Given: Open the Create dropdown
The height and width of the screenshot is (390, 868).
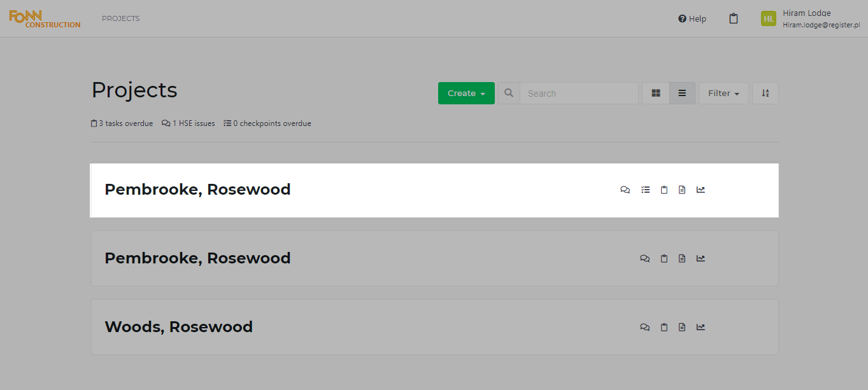Looking at the screenshot, I should (x=466, y=93).
